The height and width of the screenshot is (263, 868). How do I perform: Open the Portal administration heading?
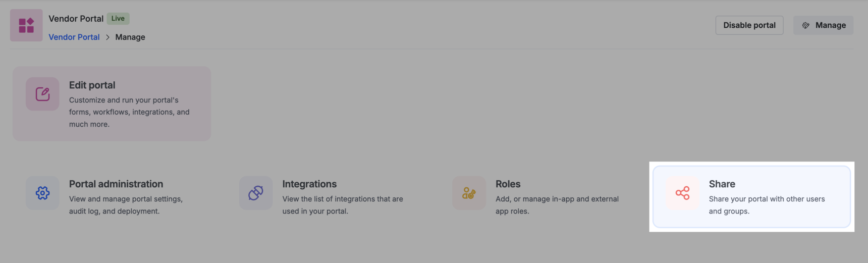[x=116, y=184]
